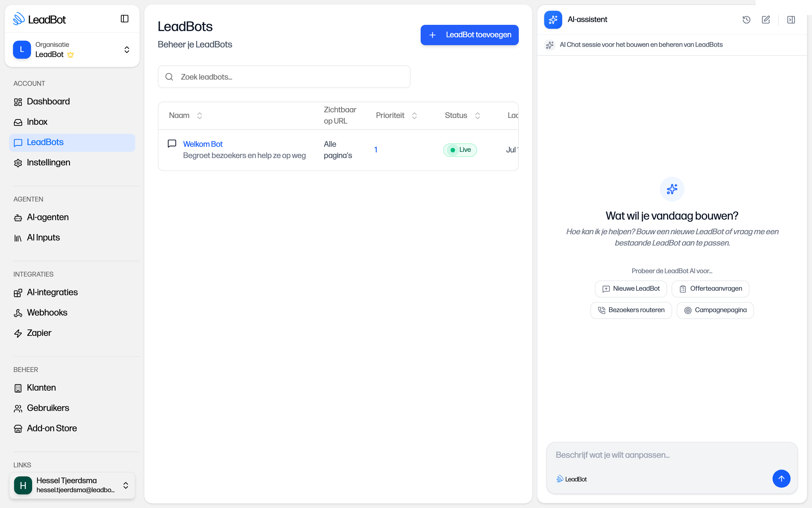Click the AI Chat sessie description text
This screenshot has height=508, width=812.
pos(641,45)
